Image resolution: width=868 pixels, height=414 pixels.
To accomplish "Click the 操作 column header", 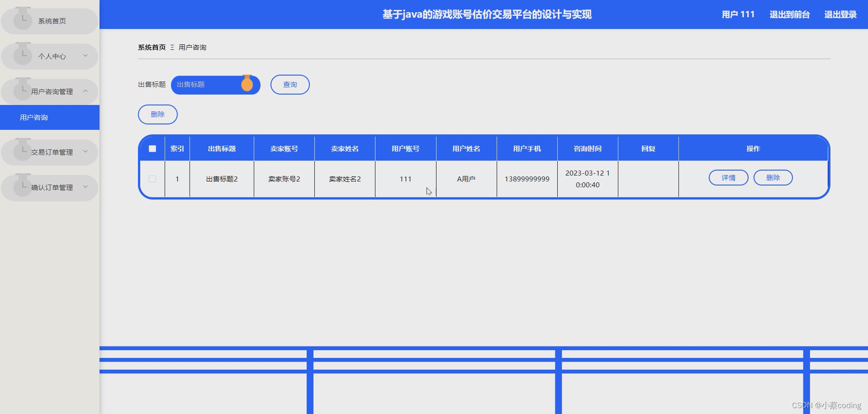I will click(x=753, y=148).
